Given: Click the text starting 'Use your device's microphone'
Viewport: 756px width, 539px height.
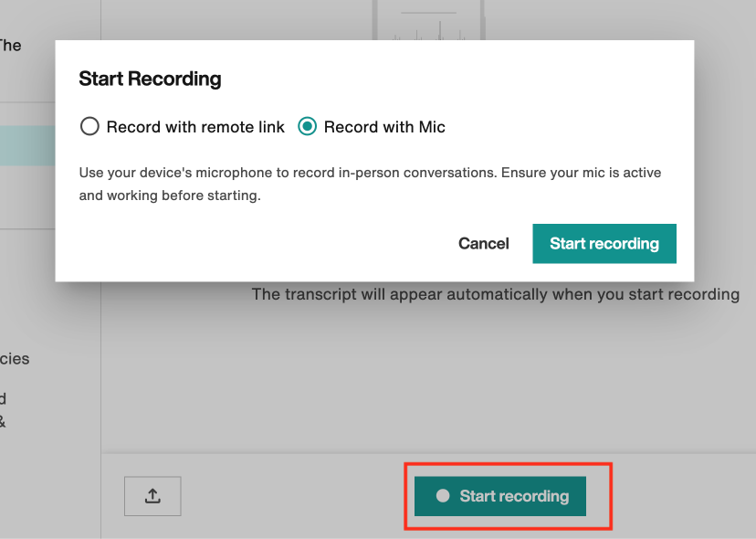Looking at the screenshot, I should (x=370, y=184).
